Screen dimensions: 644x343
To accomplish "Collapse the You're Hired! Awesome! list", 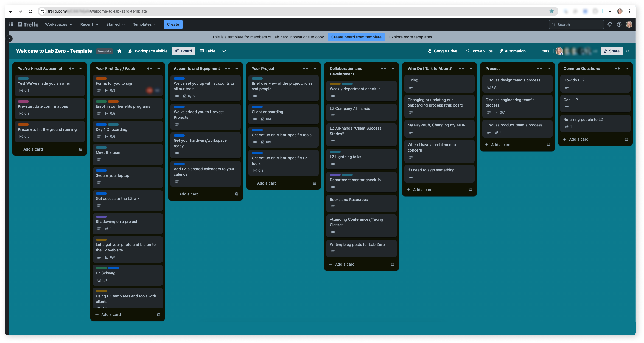I will pos(72,69).
